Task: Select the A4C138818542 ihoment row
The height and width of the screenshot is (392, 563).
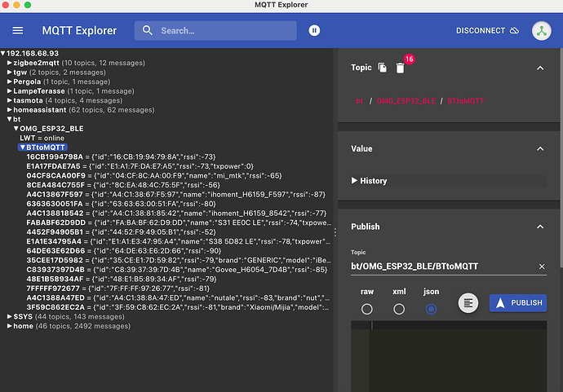Action: pos(176,213)
